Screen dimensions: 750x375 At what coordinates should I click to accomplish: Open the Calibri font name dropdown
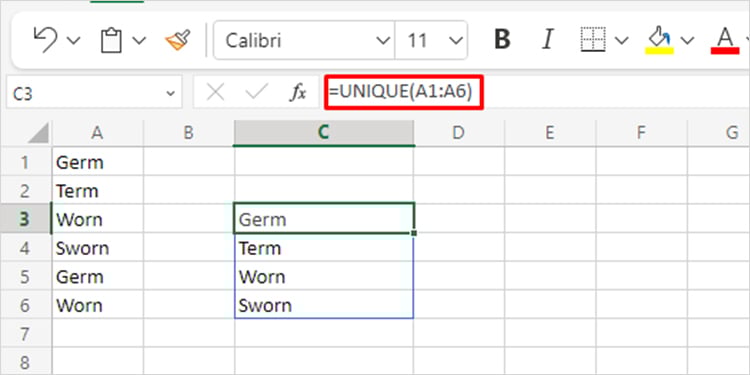[x=305, y=40]
